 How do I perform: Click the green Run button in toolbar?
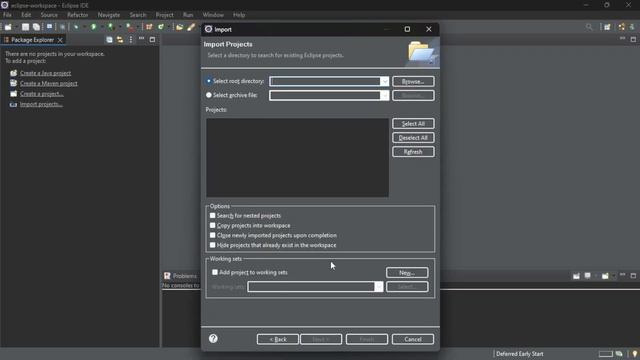click(93, 27)
